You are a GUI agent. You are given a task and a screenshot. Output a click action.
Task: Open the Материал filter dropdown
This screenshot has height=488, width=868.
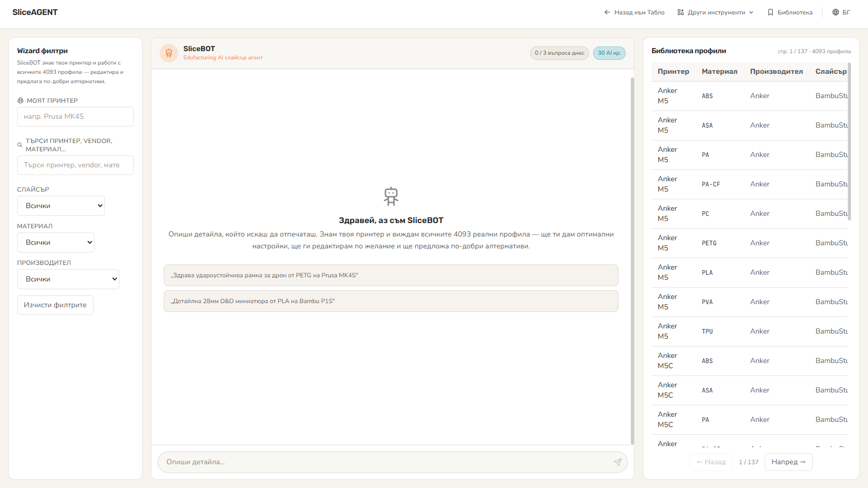pos(56,242)
